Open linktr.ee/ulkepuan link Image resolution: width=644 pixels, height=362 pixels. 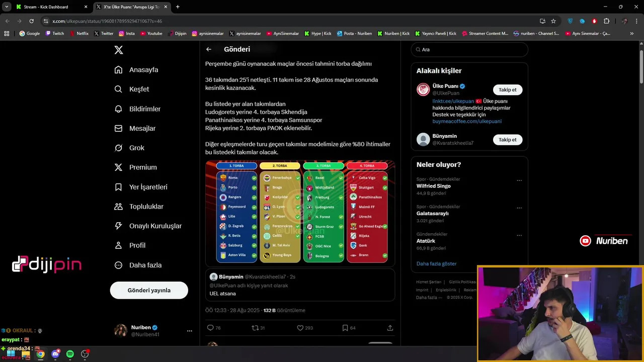point(453,101)
